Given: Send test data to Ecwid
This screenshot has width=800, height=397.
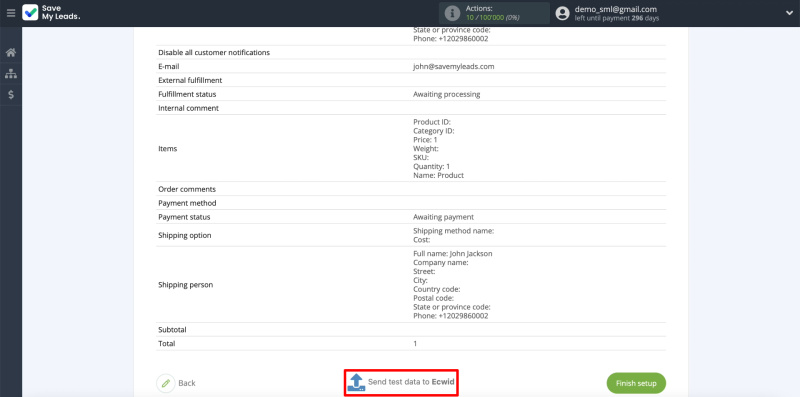Looking at the screenshot, I should click(402, 382).
